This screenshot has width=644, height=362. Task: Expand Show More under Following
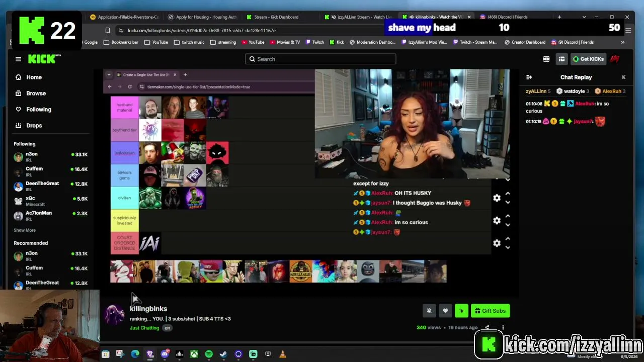pyautogui.click(x=25, y=230)
